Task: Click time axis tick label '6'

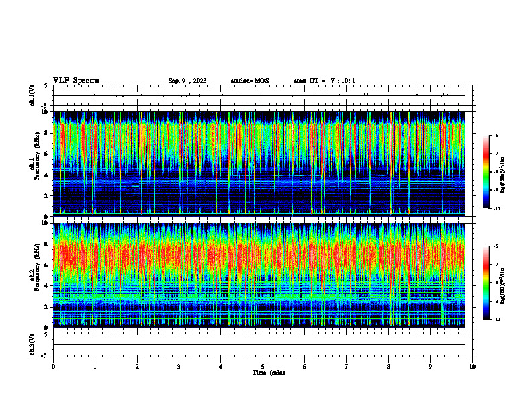Action: click(x=305, y=367)
